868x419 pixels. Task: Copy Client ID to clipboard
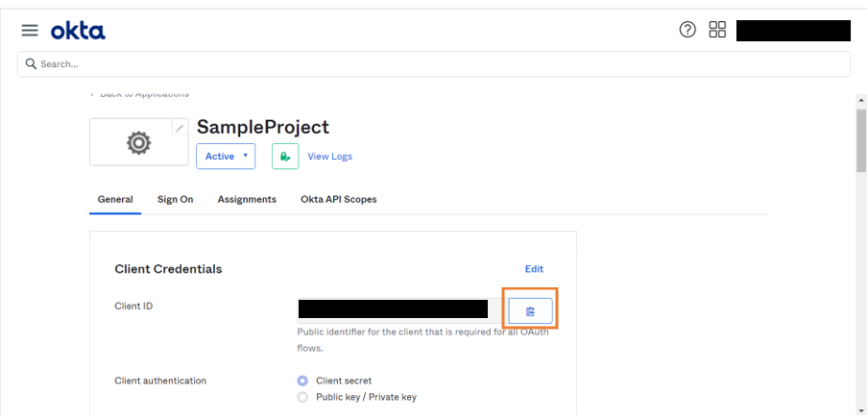click(530, 310)
